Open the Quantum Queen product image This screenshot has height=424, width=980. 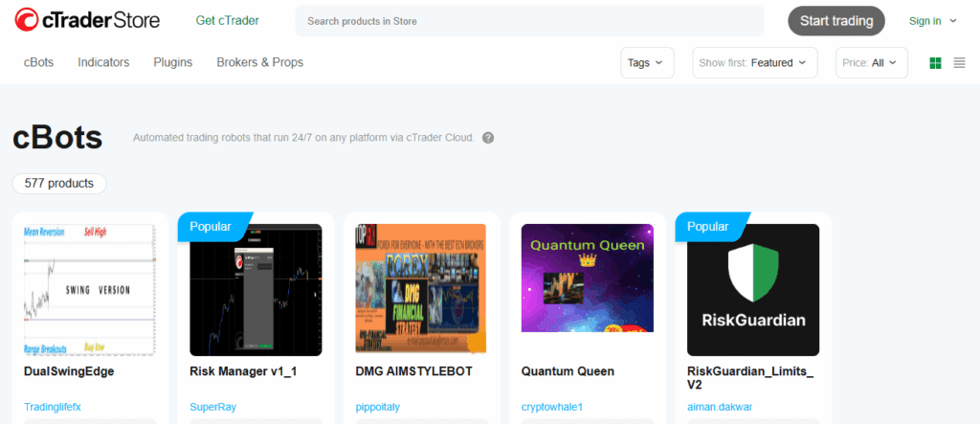pos(588,278)
